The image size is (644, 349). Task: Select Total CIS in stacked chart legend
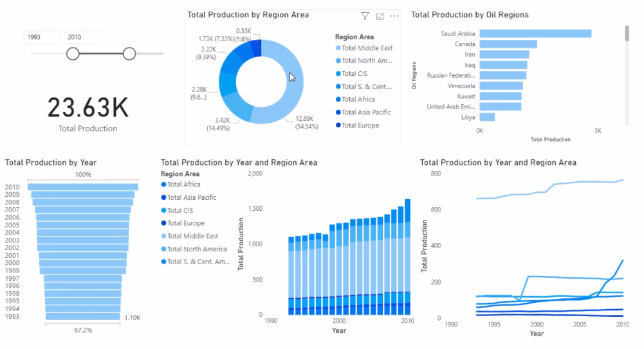point(177,210)
